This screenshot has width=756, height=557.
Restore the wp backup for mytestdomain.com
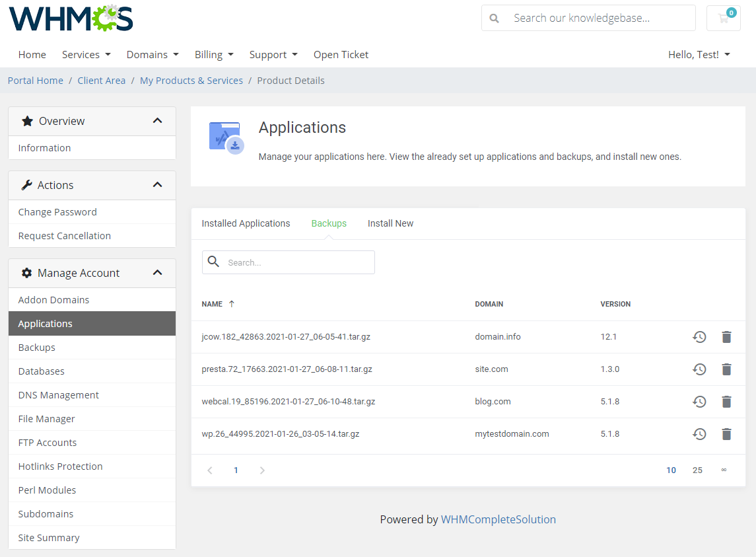[699, 434]
